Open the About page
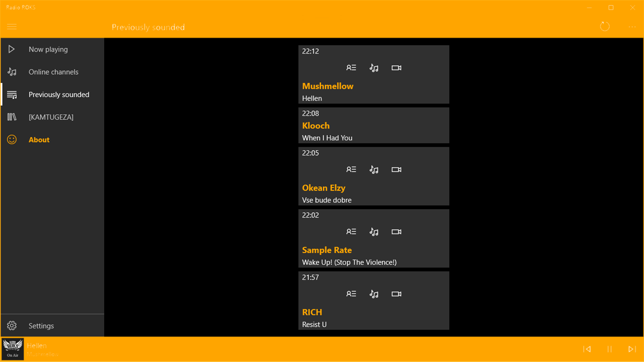 tap(52, 140)
